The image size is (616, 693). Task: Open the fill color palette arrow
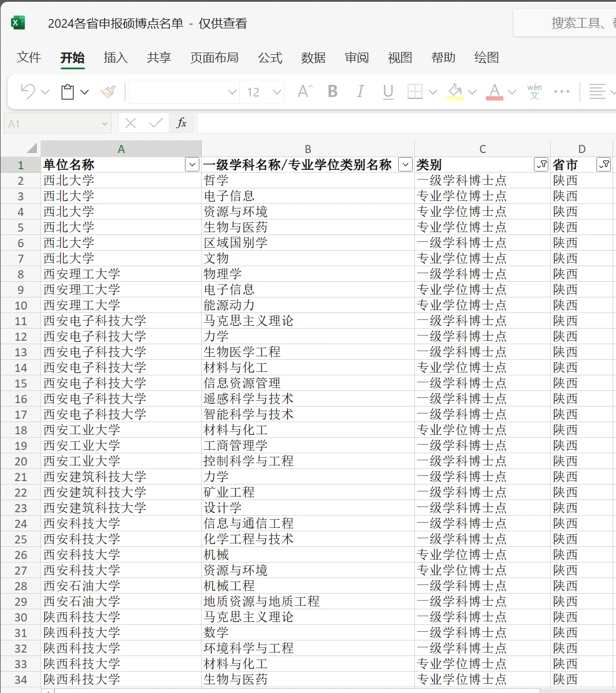point(472,92)
